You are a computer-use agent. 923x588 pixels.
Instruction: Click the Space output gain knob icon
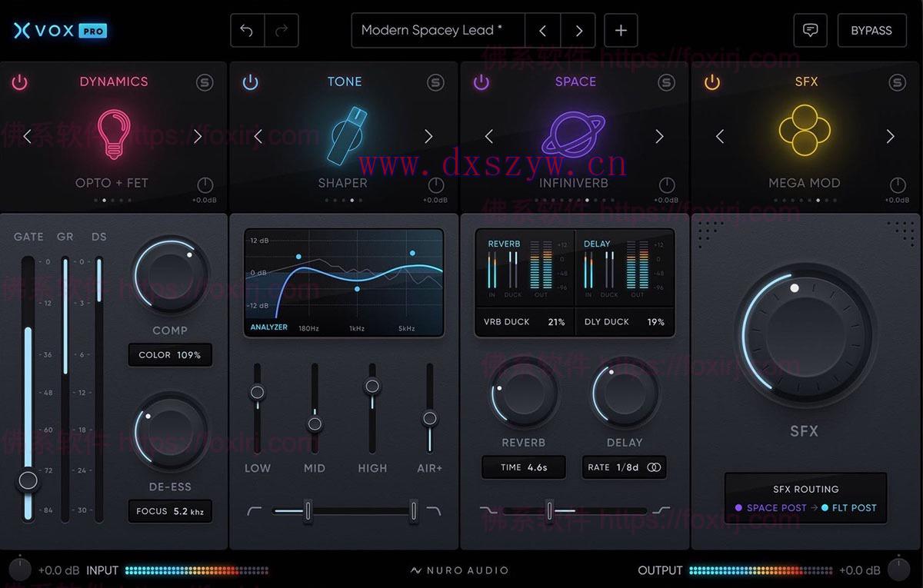[667, 185]
